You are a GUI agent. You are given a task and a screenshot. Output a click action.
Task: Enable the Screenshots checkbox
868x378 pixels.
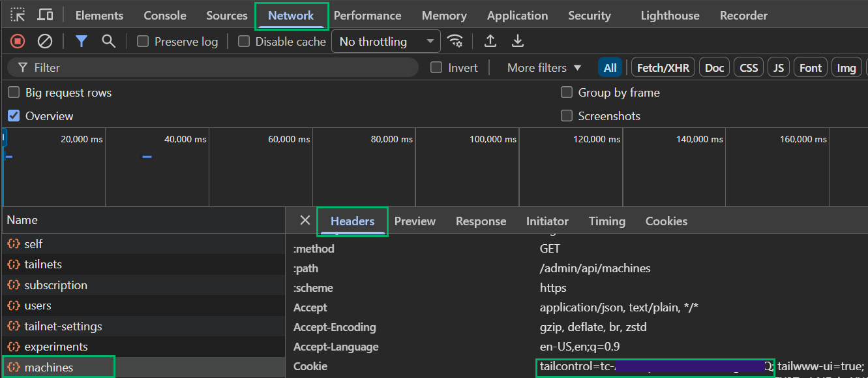tap(567, 116)
